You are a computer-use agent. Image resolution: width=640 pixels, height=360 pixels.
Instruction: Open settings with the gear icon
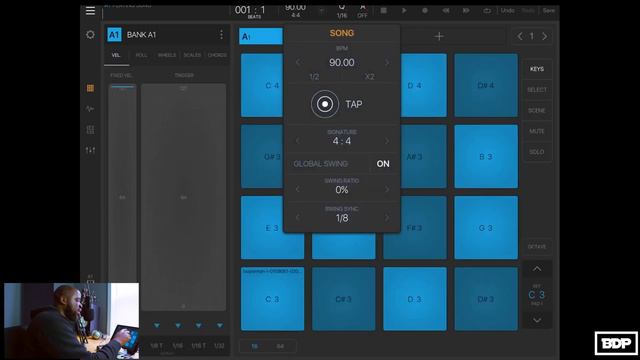(90, 35)
